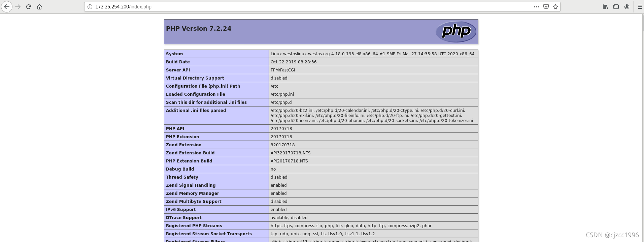Screen dimensions: 644x242
Task: Click the Zend Multibyte Support label
Action: click(x=194, y=202)
